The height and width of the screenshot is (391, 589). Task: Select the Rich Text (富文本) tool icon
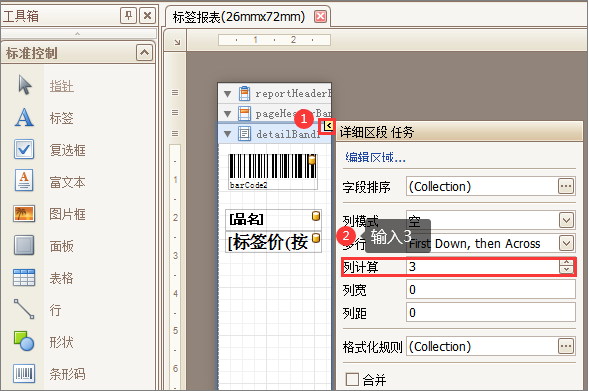pos(24,181)
